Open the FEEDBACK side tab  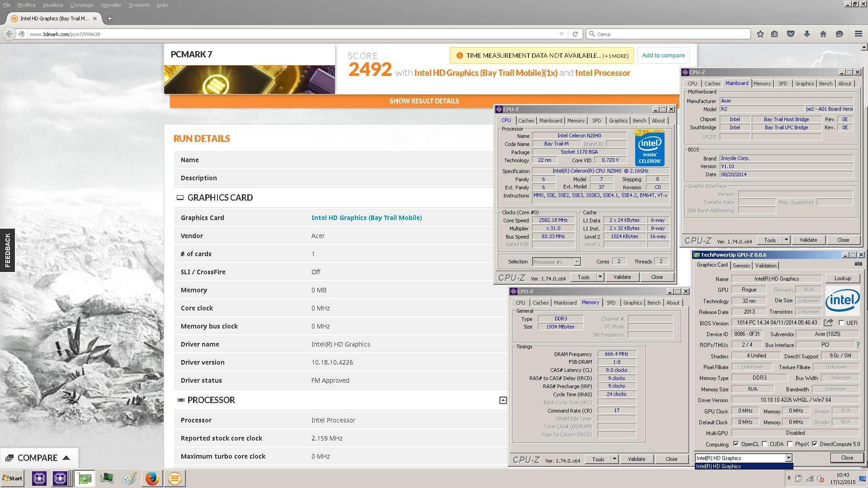click(7, 250)
